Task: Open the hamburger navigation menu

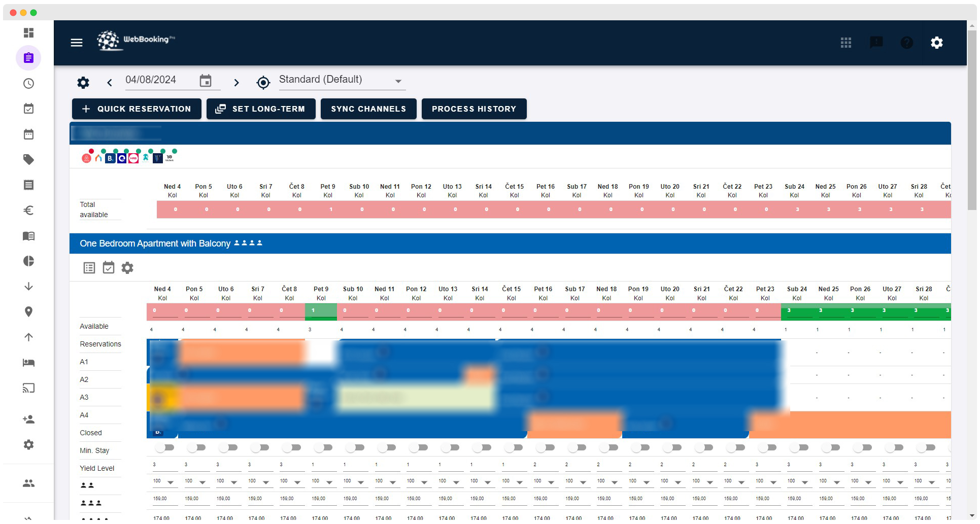Action: click(x=77, y=43)
